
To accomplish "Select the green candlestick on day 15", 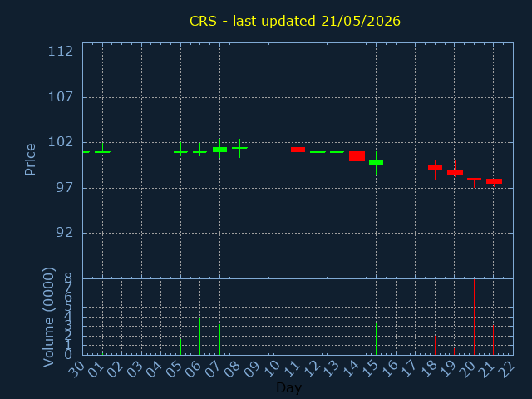I will point(376,163).
